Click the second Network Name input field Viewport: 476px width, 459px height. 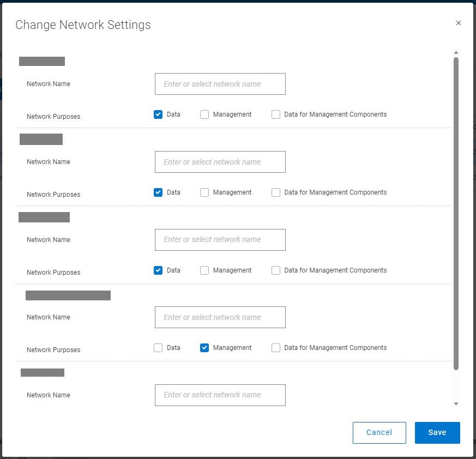pyautogui.click(x=220, y=162)
